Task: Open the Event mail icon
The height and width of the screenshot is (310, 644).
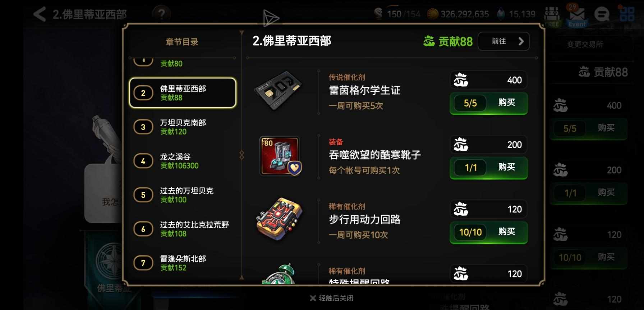Action: 577,16
